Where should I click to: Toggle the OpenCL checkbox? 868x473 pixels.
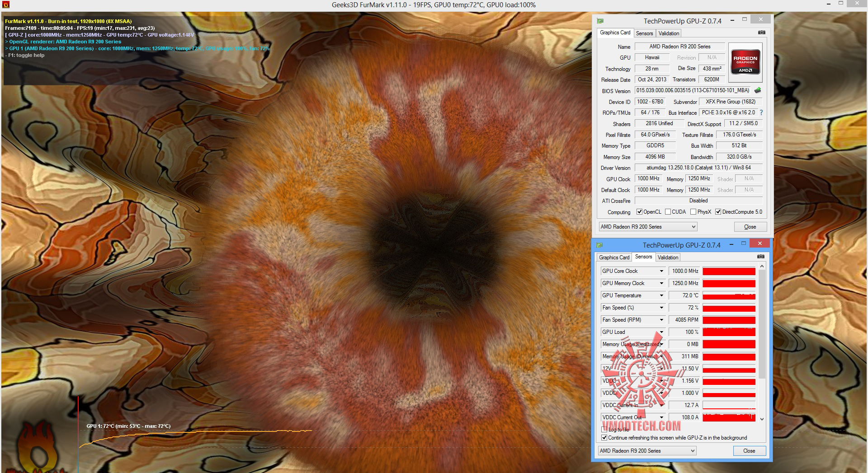click(639, 212)
